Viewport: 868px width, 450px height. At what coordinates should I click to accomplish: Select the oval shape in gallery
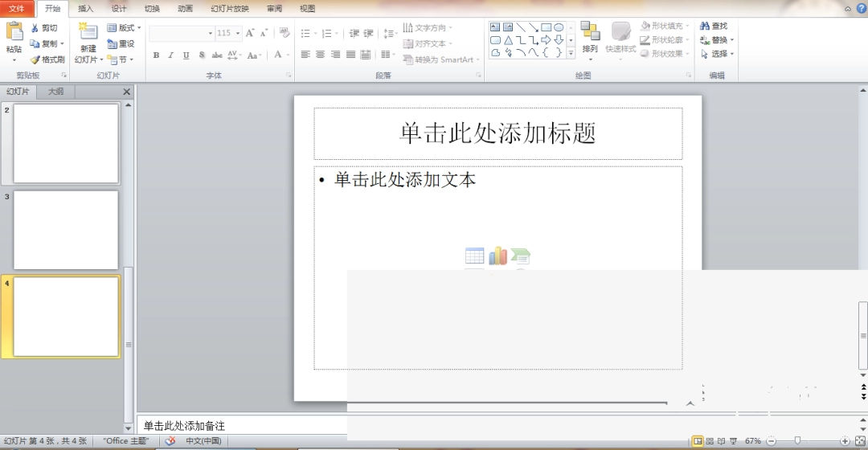[559, 27]
